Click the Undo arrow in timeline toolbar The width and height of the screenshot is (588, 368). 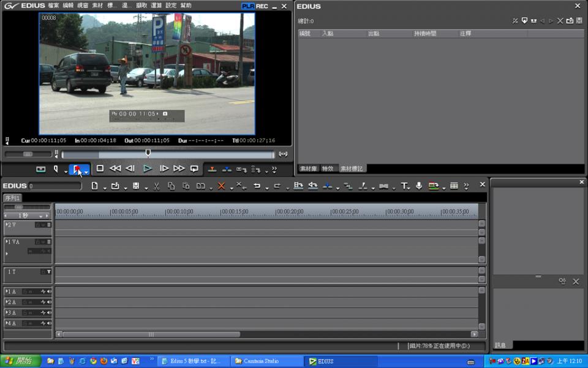[x=257, y=186]
